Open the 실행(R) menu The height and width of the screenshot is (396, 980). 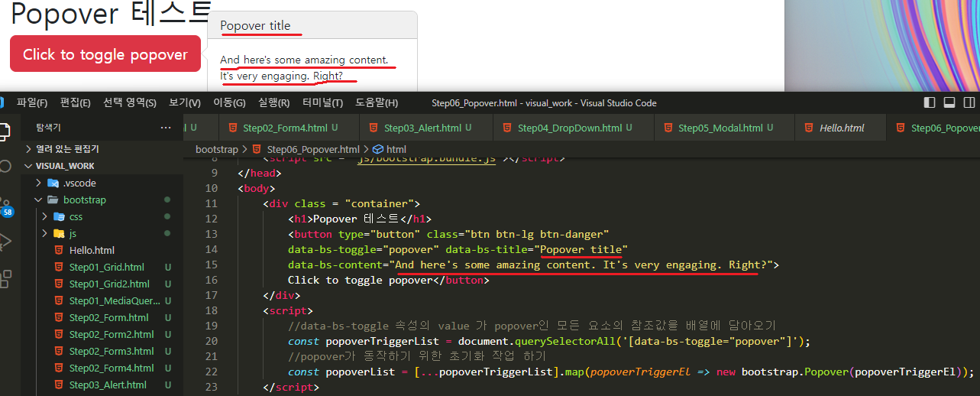coord(274,102)
